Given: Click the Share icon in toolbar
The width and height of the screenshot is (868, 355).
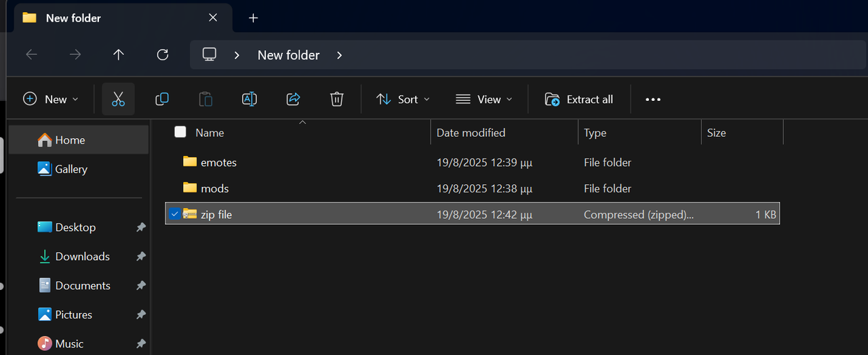Looking at the screenshot, I should pyautogui.click(x=293, y=99).
